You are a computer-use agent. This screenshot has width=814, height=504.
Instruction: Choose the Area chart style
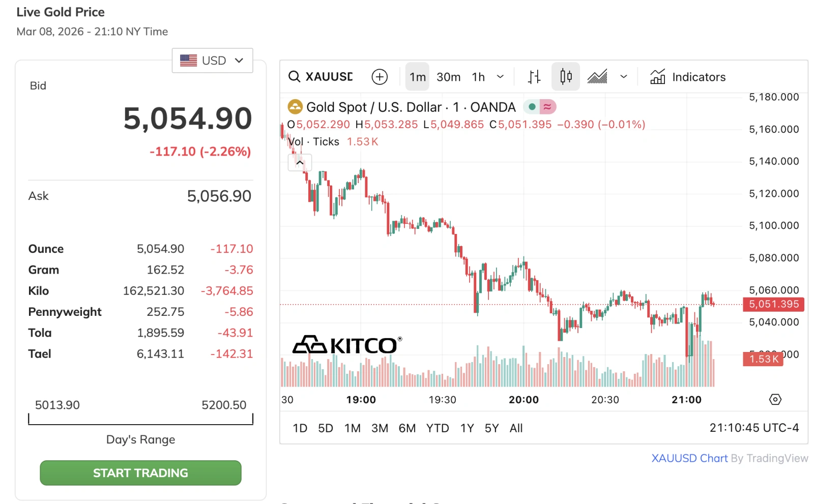[597, 77]
